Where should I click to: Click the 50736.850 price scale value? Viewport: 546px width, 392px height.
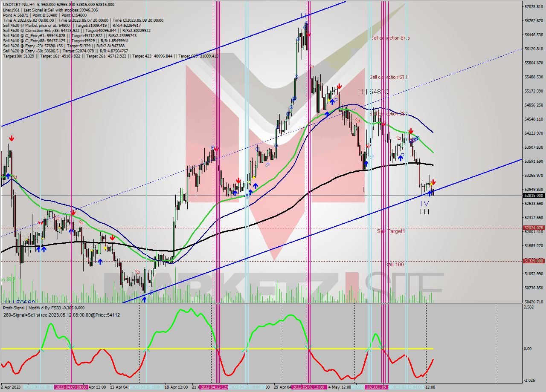click(534, 288)
